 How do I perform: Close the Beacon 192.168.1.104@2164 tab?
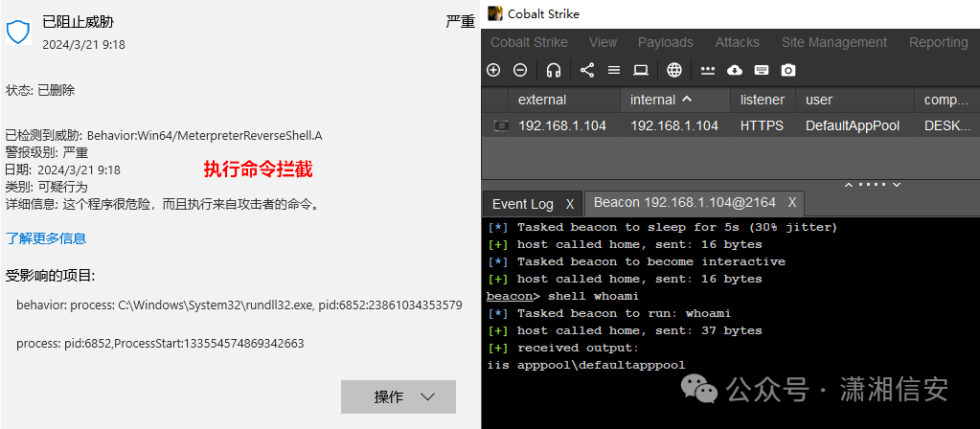coord(792,202)
